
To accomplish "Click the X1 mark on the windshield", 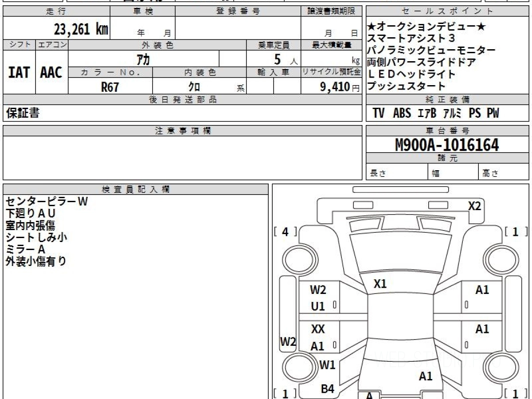I will point(380,284).
